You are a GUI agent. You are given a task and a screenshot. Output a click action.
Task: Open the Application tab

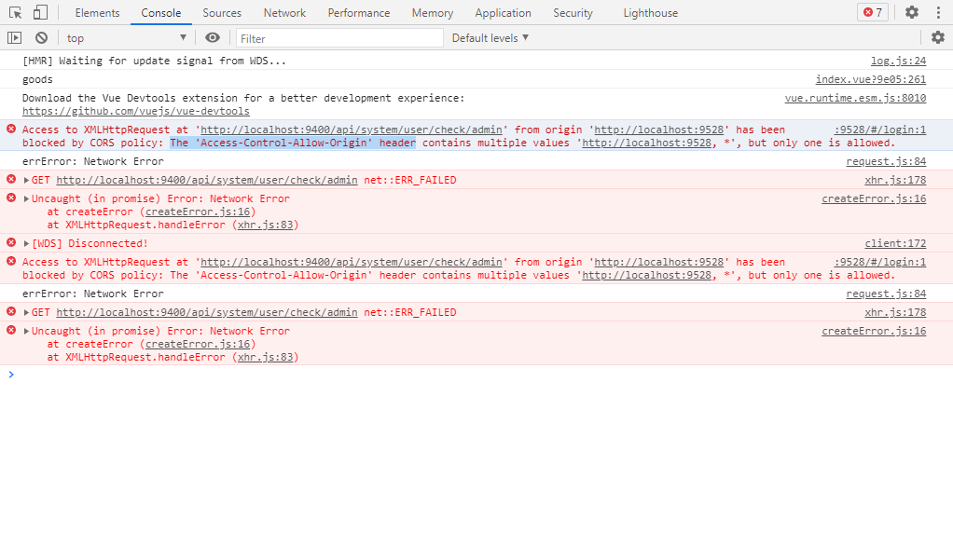(x=503, y=13)
